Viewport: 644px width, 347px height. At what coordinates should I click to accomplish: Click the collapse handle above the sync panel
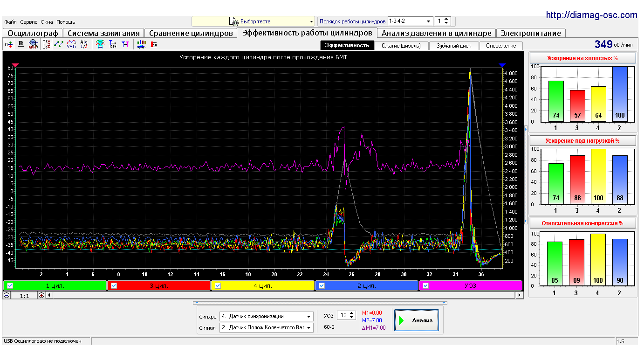click(320, 303)
